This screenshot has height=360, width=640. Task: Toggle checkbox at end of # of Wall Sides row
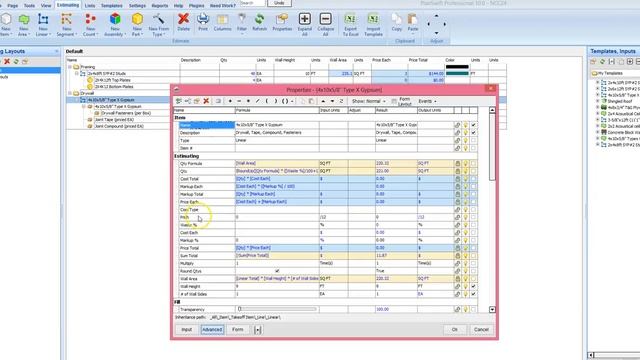point(473,294)
